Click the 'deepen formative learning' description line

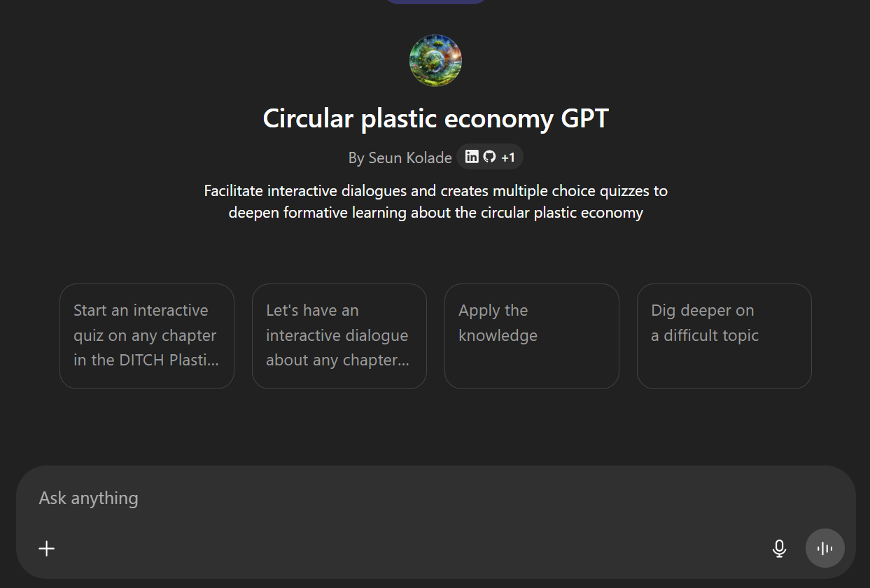click(x=435, y=213)
